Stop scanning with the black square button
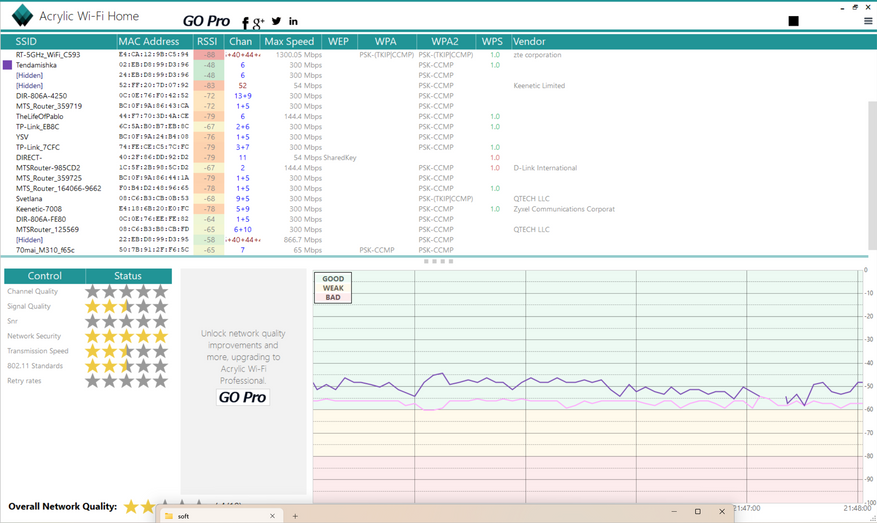This screenshot has height=523, width=877. pos(793,21)
